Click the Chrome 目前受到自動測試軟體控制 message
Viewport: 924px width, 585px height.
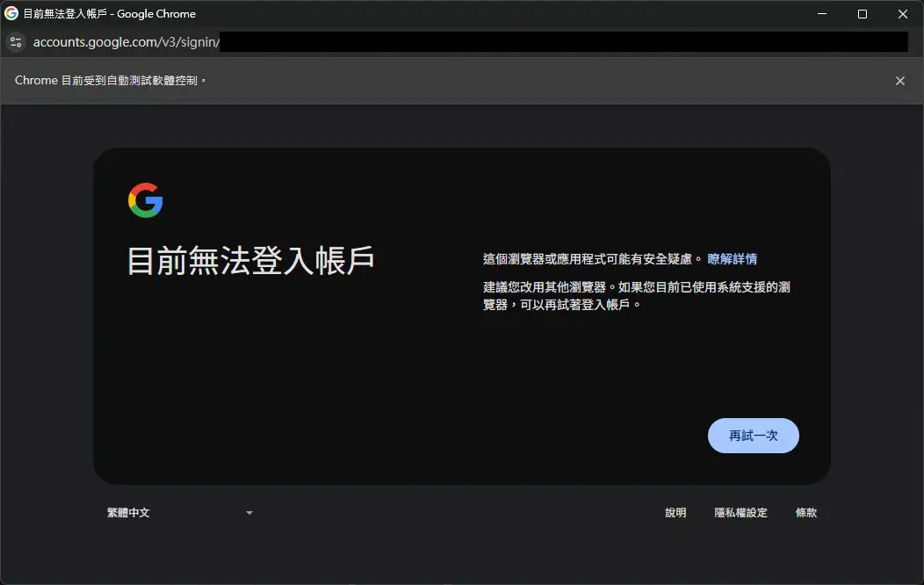110,80
